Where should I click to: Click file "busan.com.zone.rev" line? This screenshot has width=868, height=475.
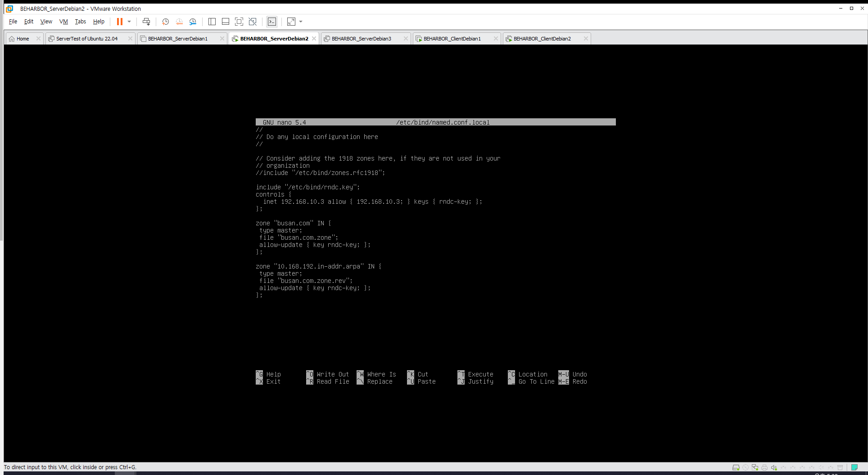pyautogui.click(x=306, y=281)
